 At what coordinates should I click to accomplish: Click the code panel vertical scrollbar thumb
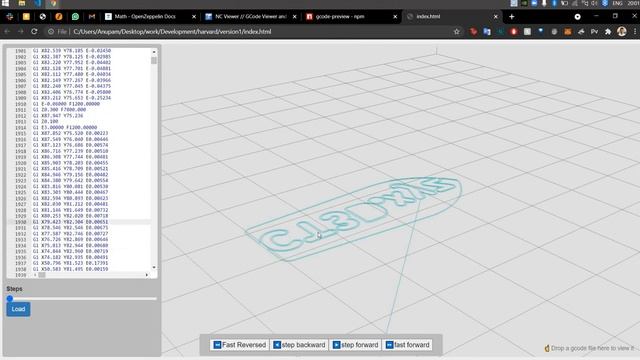(x=154, y=60)
